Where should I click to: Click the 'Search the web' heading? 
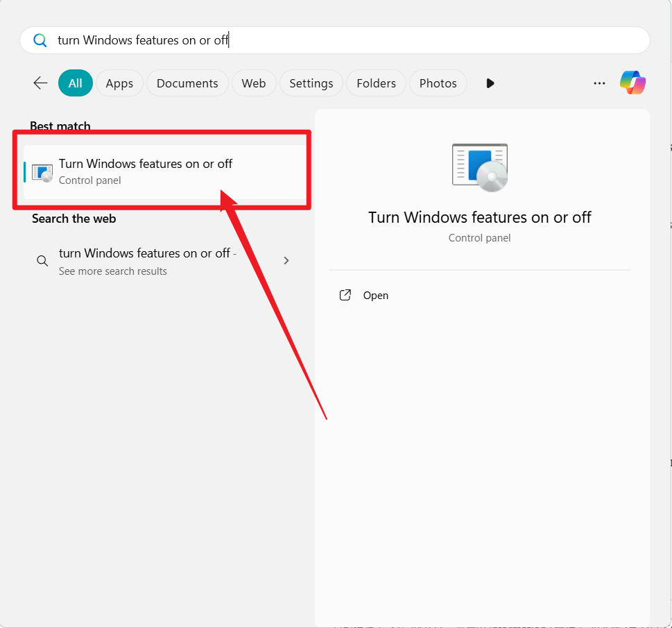pos(74,219)
